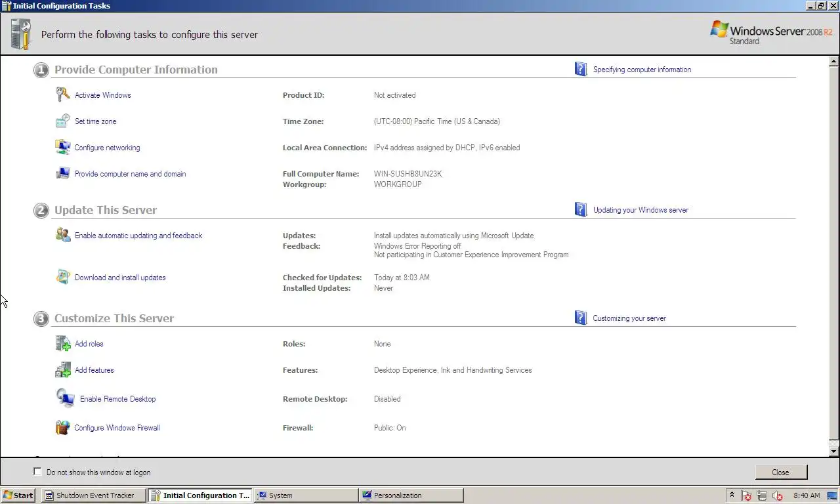Click the server icon beside Add roles
This screenshot has width=840, height=504.
coord(63,343)
